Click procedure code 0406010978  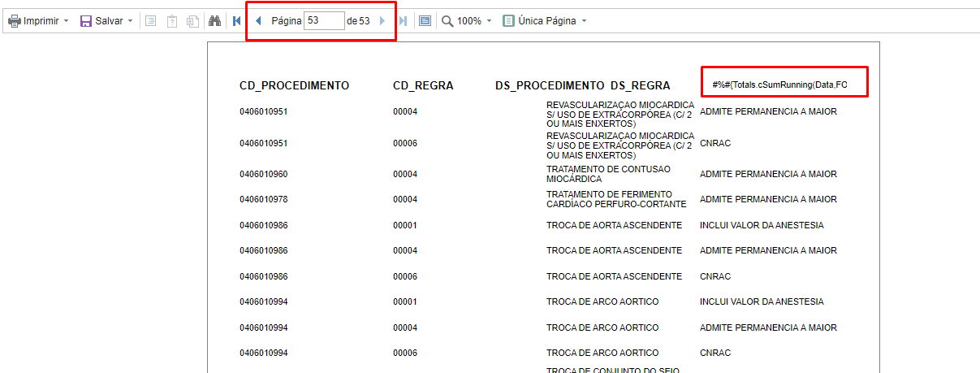tap(264, 199)
